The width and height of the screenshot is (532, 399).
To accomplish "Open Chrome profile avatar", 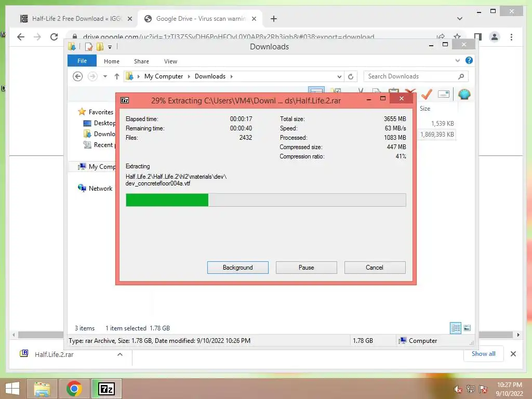I will (495, 37).
